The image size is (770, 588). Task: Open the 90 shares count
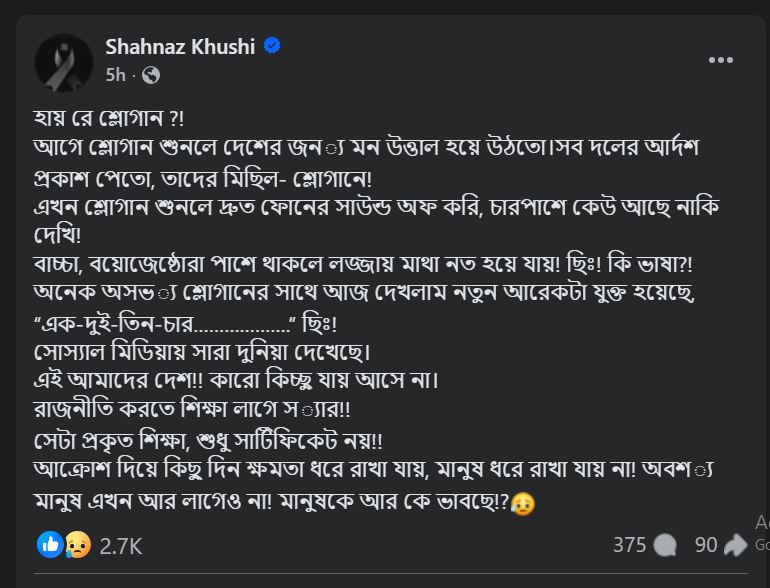[706, 545]
